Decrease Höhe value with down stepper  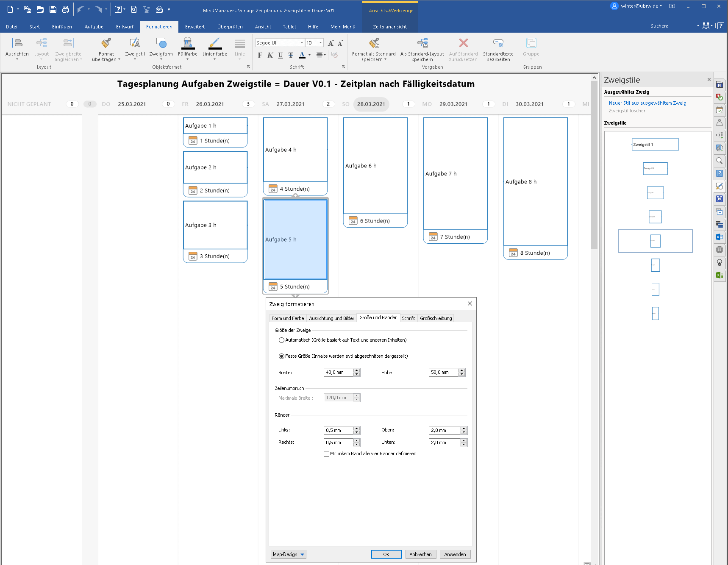pyautogui.click(x=462, y=374)
